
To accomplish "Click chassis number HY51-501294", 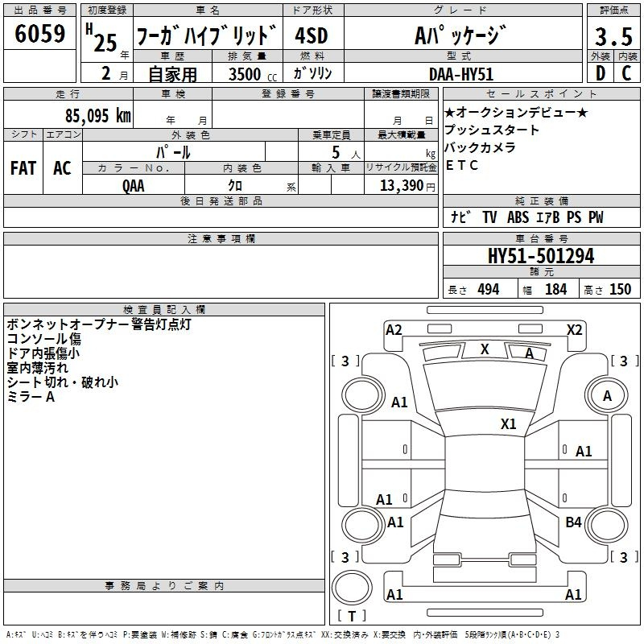I will tap(541, 256).
